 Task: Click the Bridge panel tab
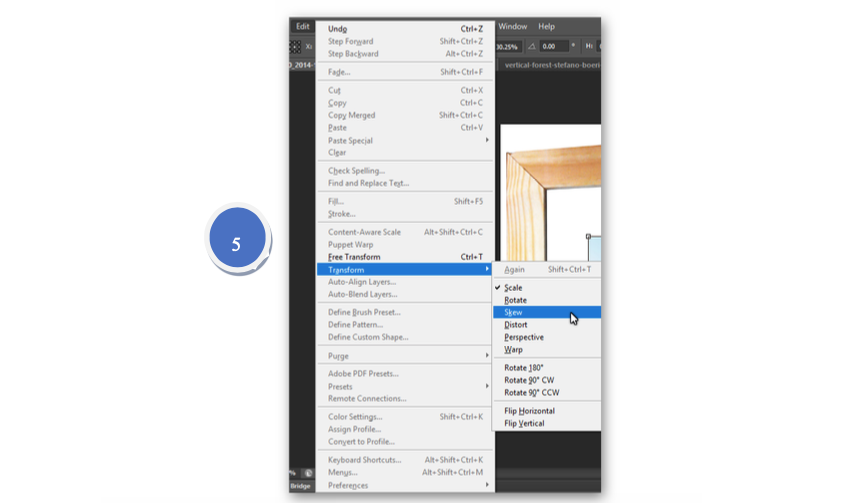coord(301,486)
